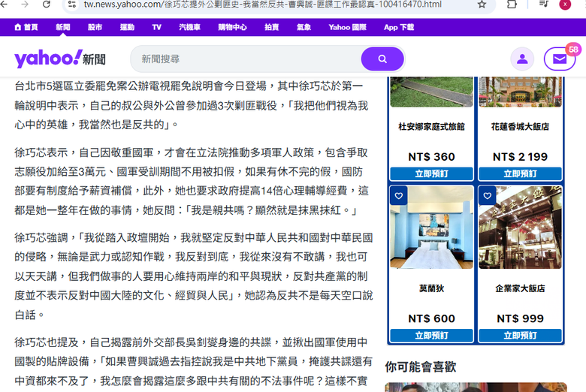Open the browser extensions puzzle icon

click(512, 4)
